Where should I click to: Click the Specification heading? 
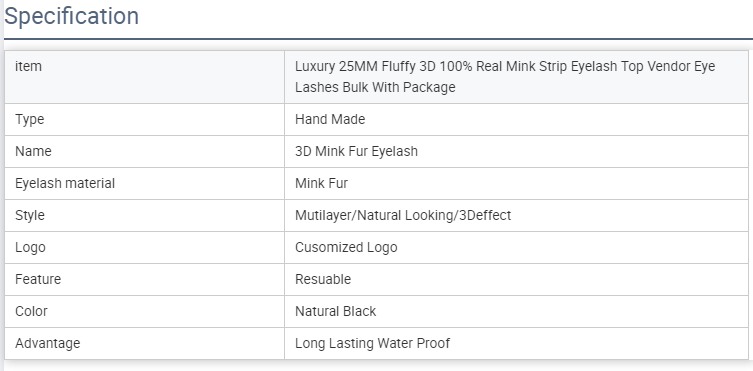[x=72, y=16]
